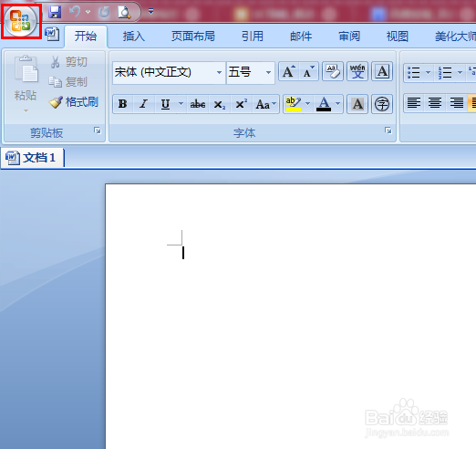Image resolution: width=476 pixels, height=449 pixels.
Task: Click the 粘贴 paste icon
Action: 26,68
